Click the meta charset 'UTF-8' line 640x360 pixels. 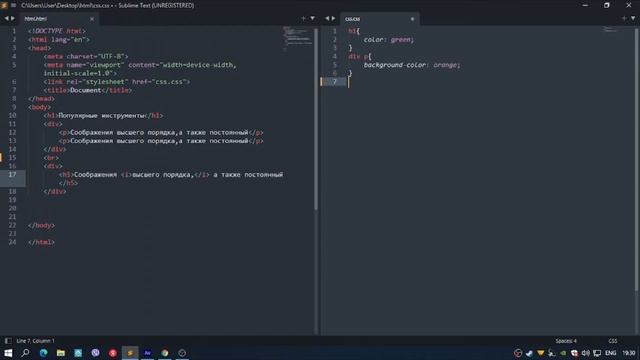click(x=86, y=56)
